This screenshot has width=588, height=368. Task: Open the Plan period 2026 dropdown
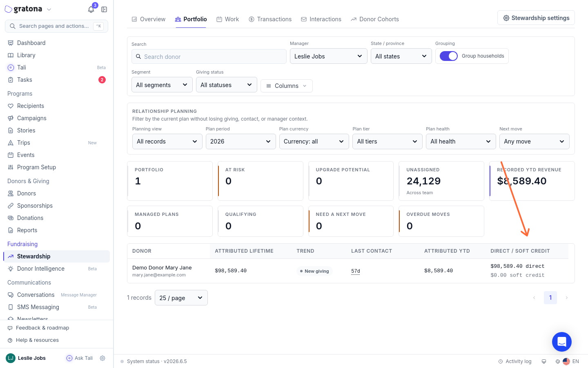coord(241,141)
